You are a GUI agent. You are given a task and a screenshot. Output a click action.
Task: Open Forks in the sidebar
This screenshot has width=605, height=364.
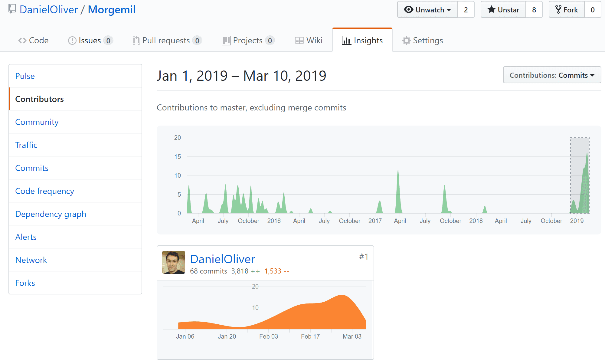[75, 283]
